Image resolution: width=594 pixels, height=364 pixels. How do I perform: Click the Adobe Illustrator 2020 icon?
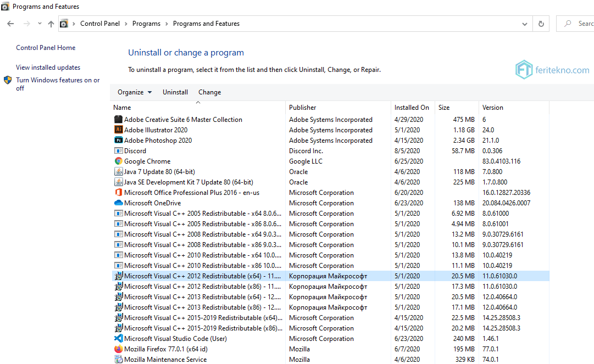[119, 130]
